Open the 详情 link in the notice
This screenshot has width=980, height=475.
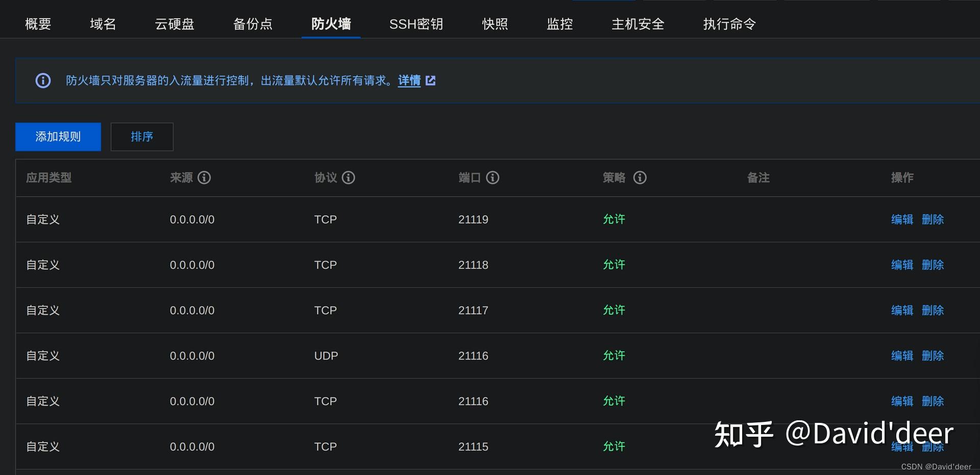click(409, 81)
